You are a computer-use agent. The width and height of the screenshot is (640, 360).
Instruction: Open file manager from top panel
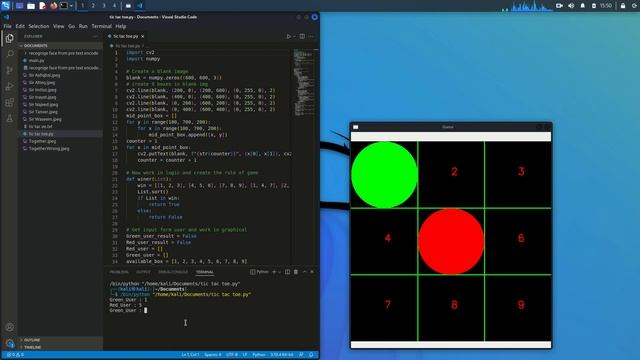click(31, 6)
